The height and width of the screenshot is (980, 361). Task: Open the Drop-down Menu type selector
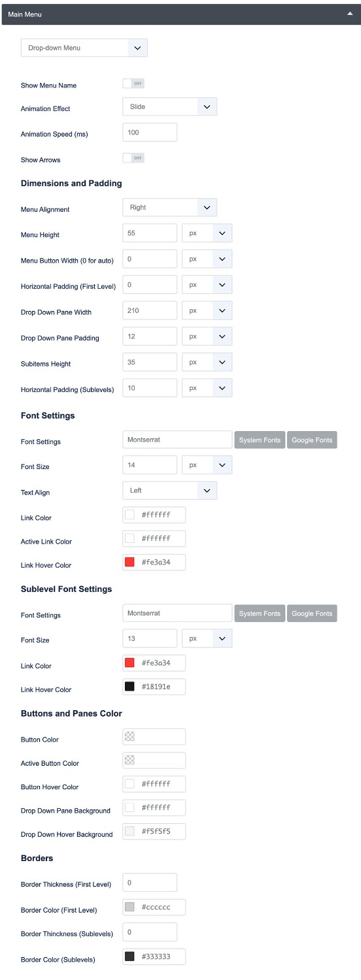(x=84, y=48)
